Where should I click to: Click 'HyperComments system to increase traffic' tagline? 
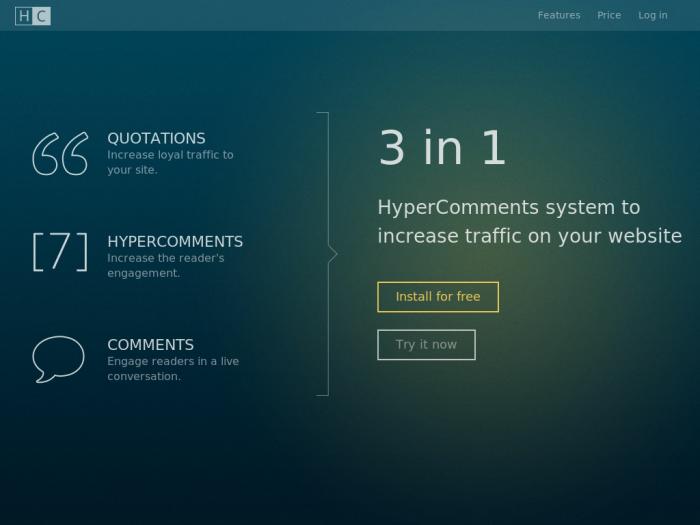529,222
